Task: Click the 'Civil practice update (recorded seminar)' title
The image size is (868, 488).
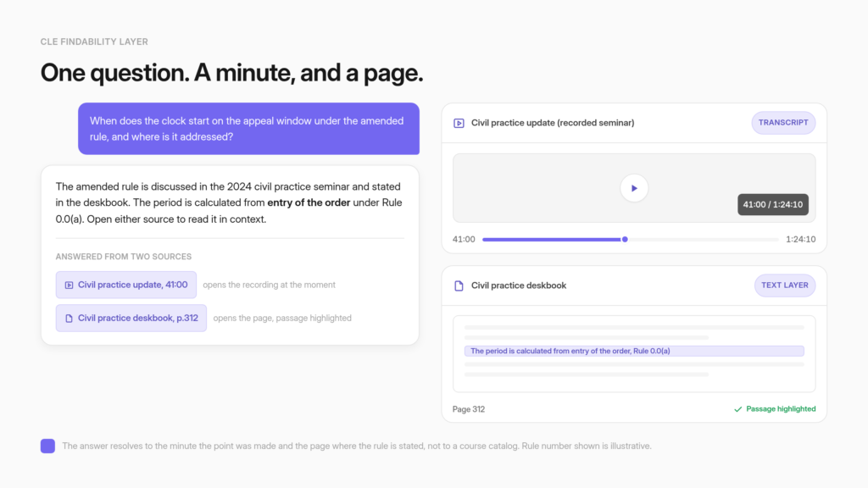Action: coord(553,123)
